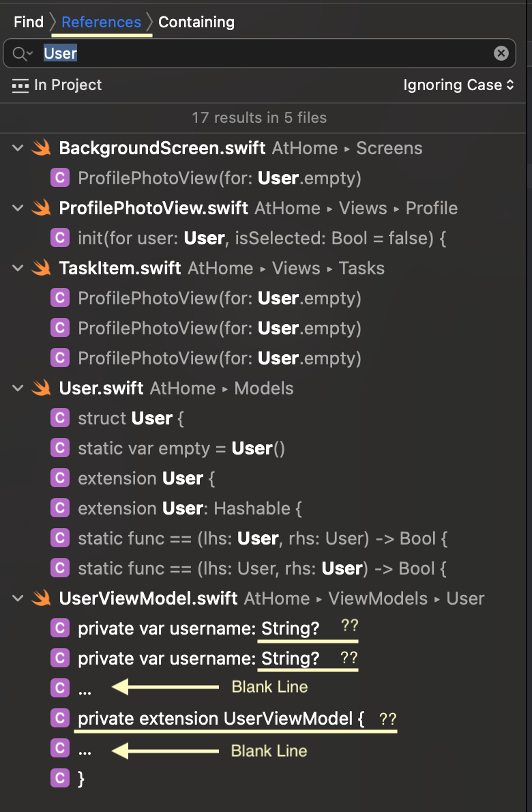Image resolution: width=532 pixels, height=812 pixels.
Task: Open the 'Ignoring Case' dropdown
Action: [458, 85]
